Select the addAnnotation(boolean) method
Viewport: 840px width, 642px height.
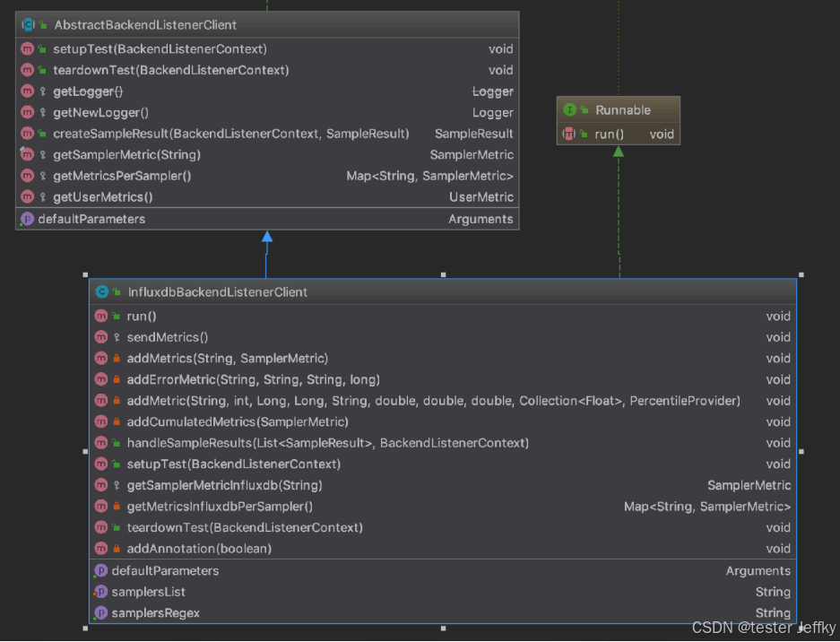(x=443, y=549)
